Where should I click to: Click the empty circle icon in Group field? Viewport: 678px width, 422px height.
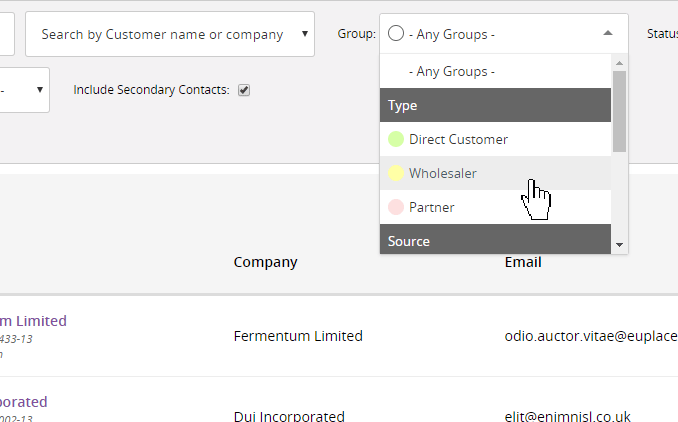pyautogui.click(x=396, y=33)
